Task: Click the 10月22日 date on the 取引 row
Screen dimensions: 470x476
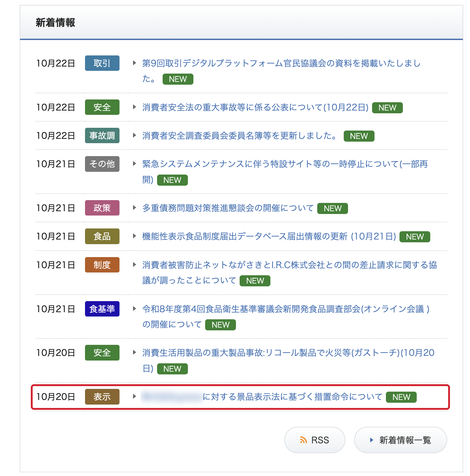Action: pos(56,63)
